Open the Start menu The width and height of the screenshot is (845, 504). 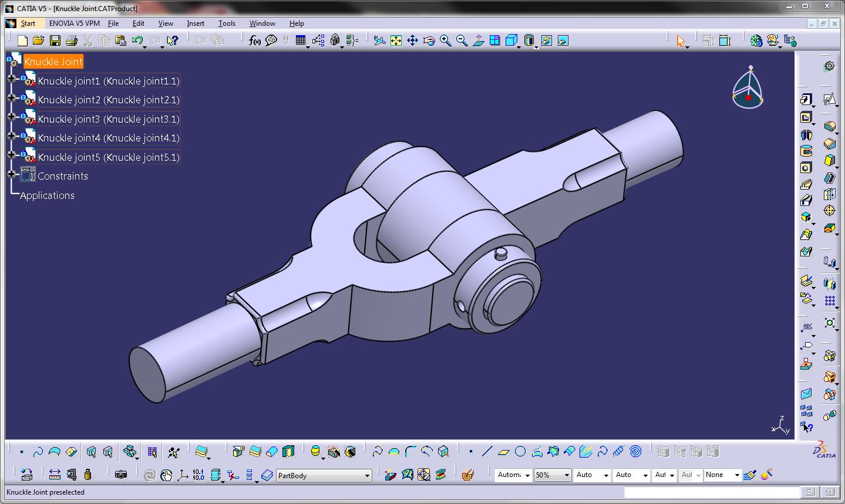point(28,23)
